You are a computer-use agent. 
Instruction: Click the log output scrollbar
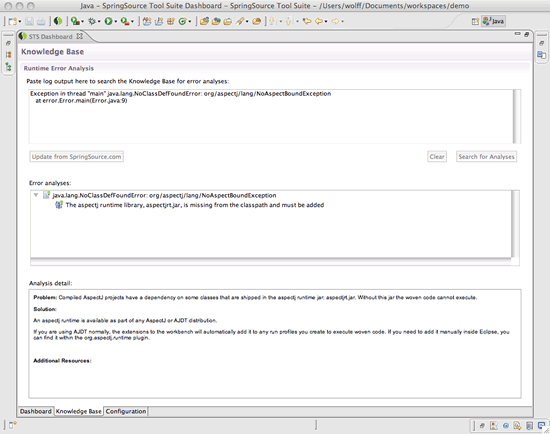tap(516, 116)
